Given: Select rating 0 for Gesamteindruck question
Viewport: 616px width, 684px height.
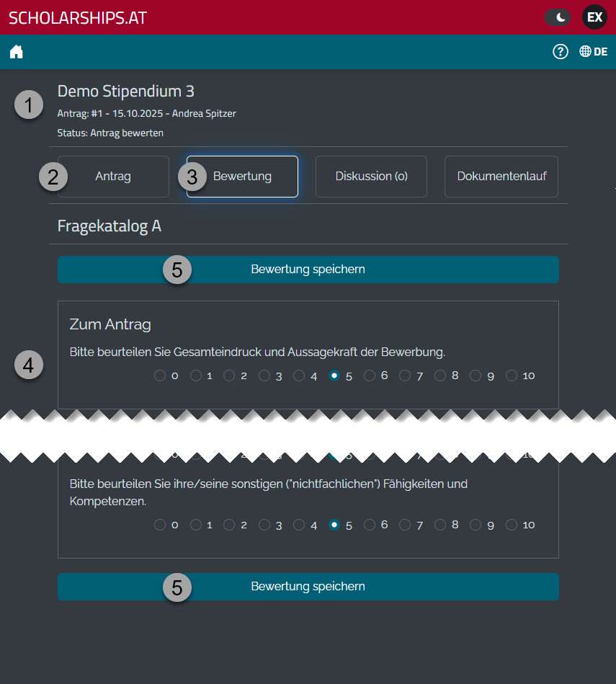Looking at the screenshot, I should click(159, 375).
